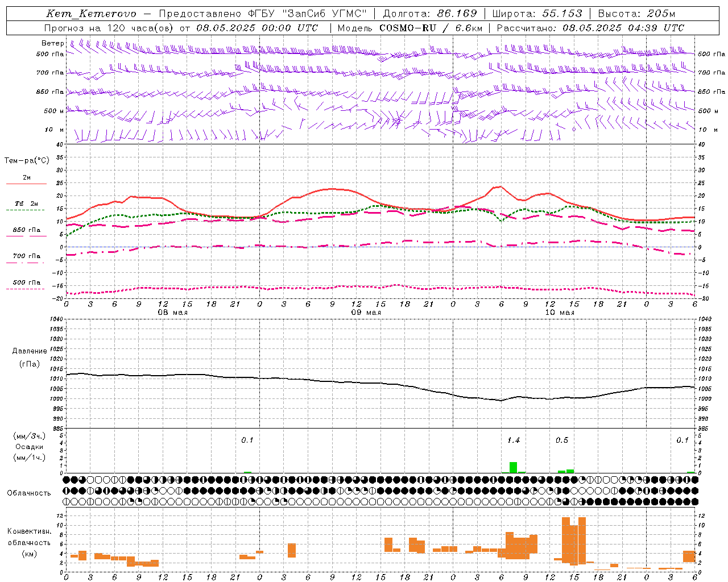Select the 2м temperature legend entry

click(27, 178)
